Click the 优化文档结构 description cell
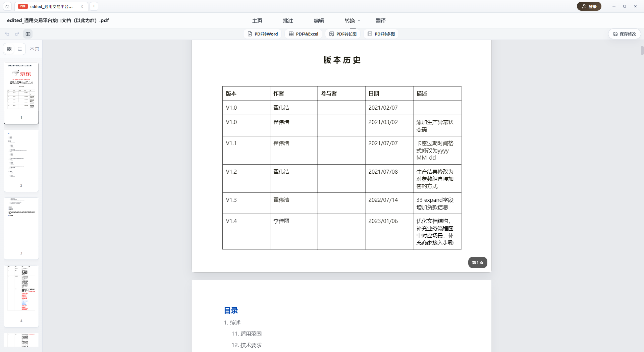This screenshot has height=352, width=644. (437, 231)
